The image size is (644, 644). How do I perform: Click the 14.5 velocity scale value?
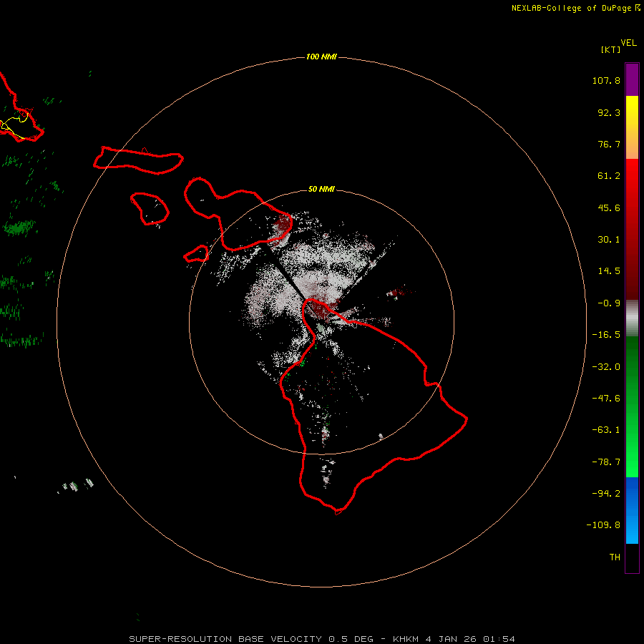(x=609, y=271)
